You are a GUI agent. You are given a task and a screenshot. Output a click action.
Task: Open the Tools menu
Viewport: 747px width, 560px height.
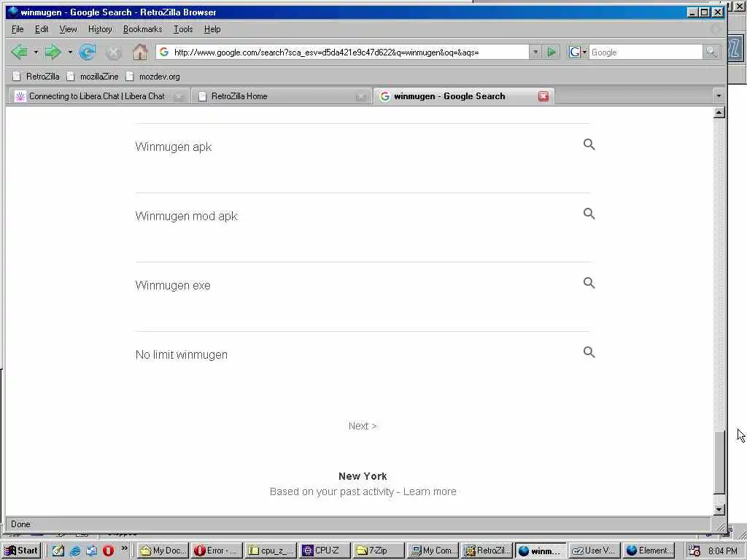tap(183, 29)
